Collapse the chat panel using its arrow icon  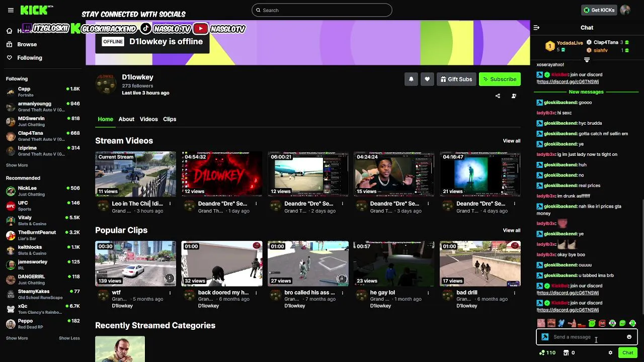pos(536,28)
